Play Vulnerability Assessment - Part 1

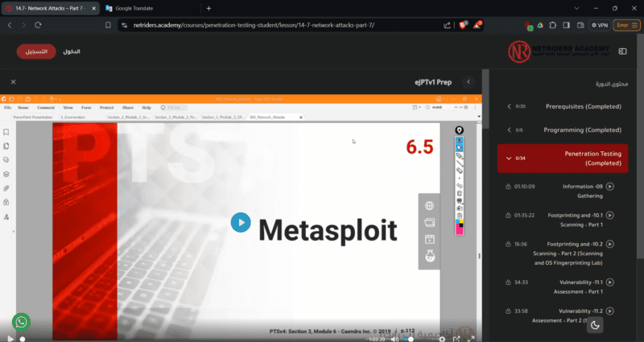coord(610,282)
